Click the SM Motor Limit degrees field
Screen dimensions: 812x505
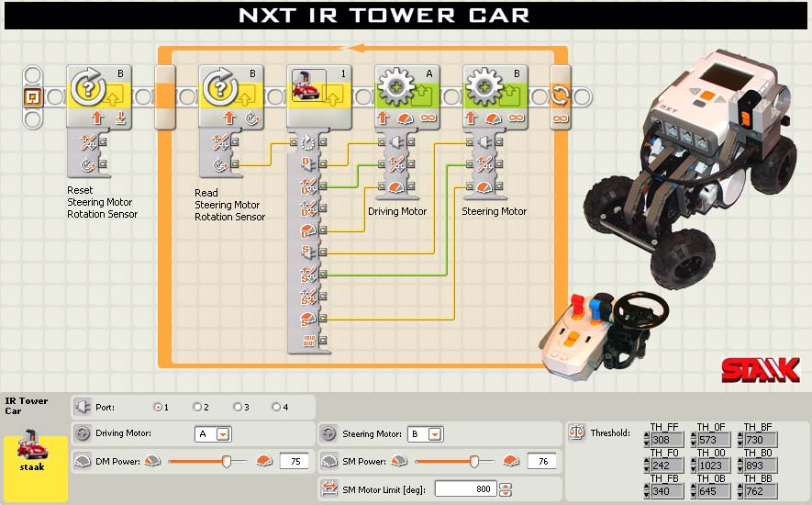click(466, 488)
